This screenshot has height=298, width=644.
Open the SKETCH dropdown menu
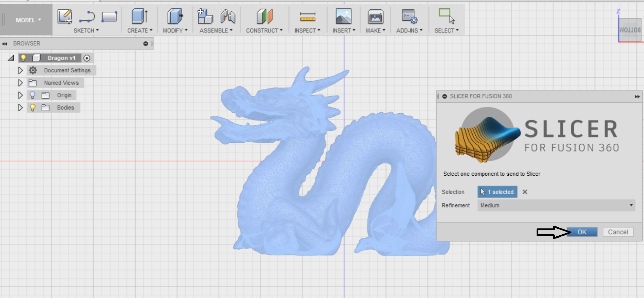pos(86,30)
